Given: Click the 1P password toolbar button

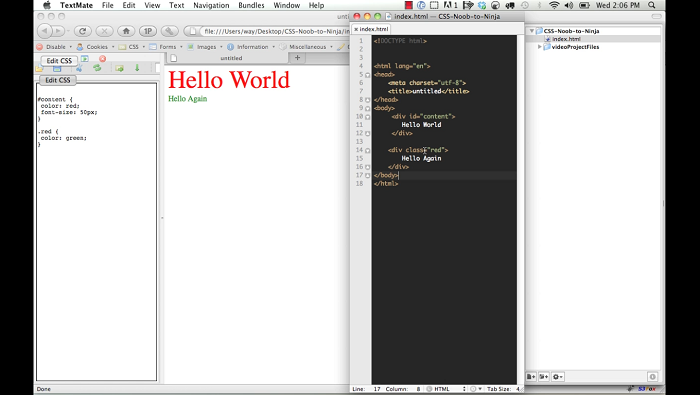Looking at the screenshot, I should 148,31.
